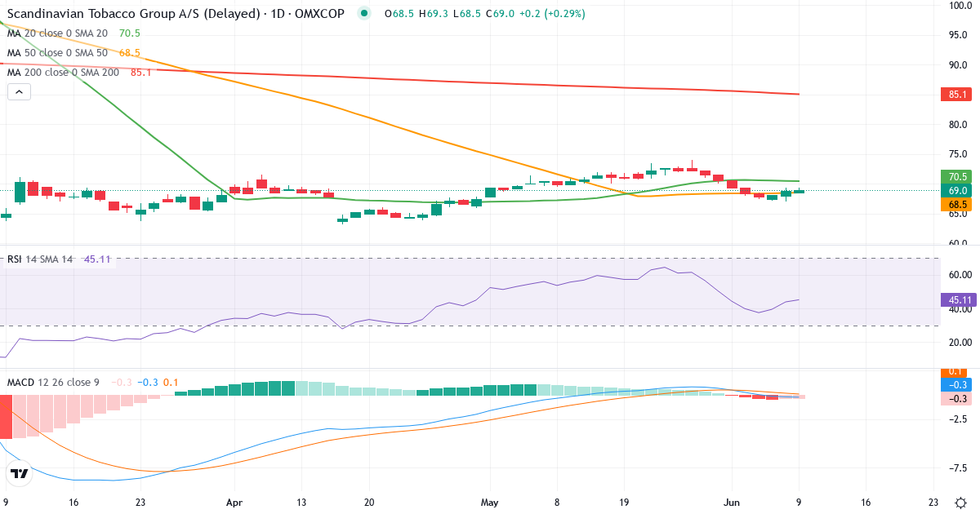Collapse the indicator legend chevron
This screenshot has width=980, height=514.
tap(19, 92)
